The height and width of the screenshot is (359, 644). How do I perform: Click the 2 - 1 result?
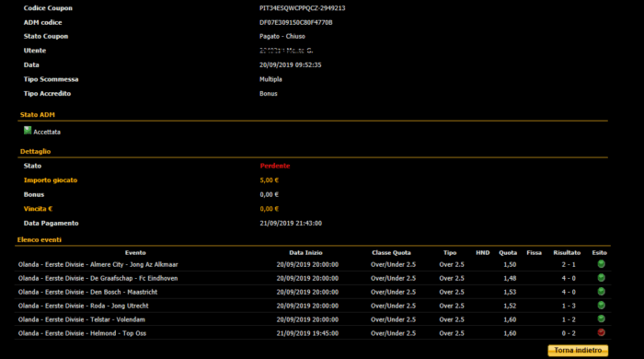[x=569, y=265]
